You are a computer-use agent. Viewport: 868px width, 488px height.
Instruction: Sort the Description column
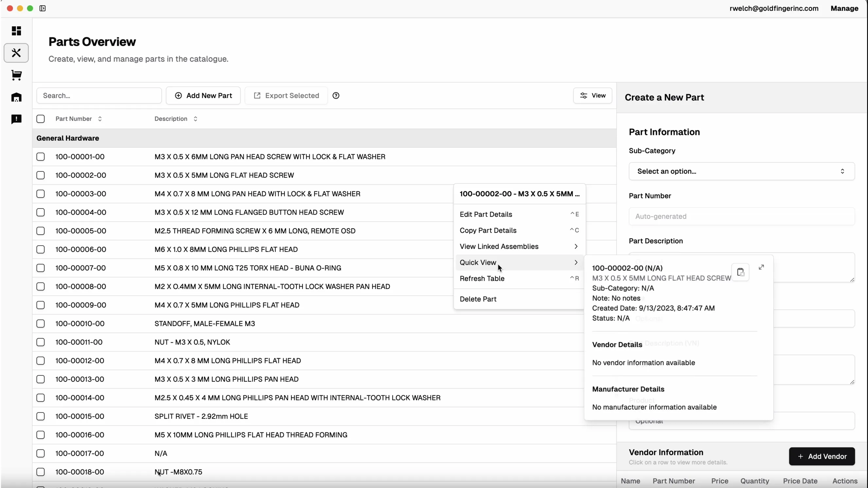[195, 118]
